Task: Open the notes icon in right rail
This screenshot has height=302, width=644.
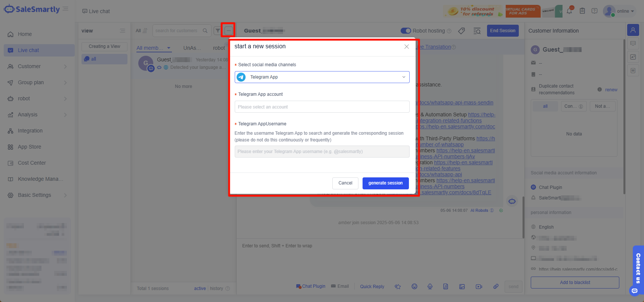Action: pyautogui.click(x=633, y=70)
